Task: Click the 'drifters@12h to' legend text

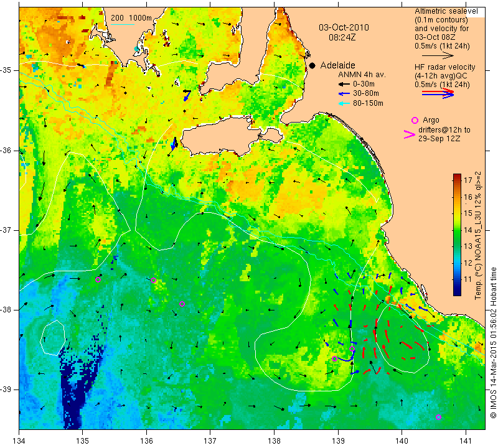Action: [444, 130]
